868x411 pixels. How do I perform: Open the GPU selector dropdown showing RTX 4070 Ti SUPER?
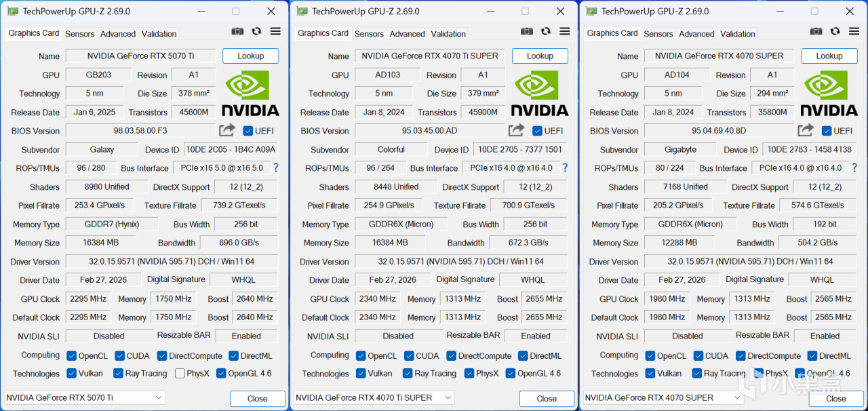coord(374,397)
